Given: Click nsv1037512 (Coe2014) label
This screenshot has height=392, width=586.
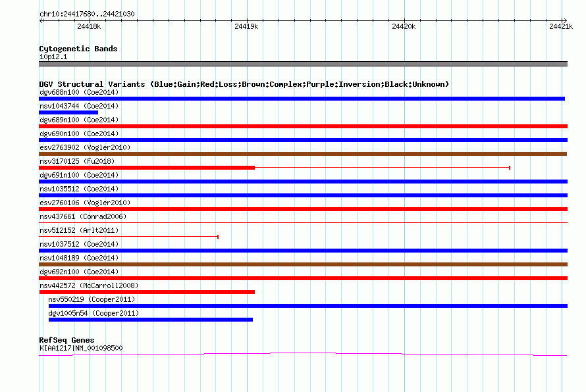Looking at the screenshot, I should click(79, 244).
